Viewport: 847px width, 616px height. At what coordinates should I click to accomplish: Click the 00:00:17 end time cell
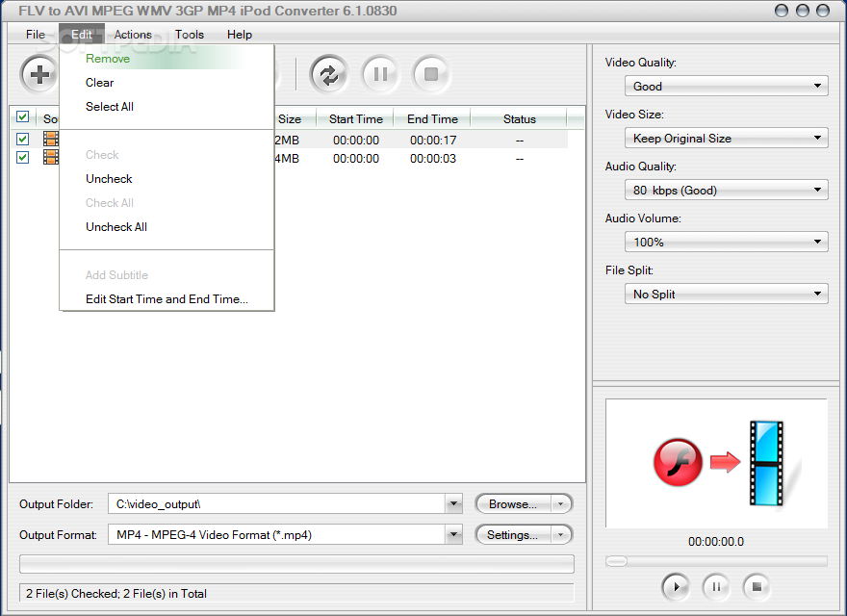coord(433,140)
